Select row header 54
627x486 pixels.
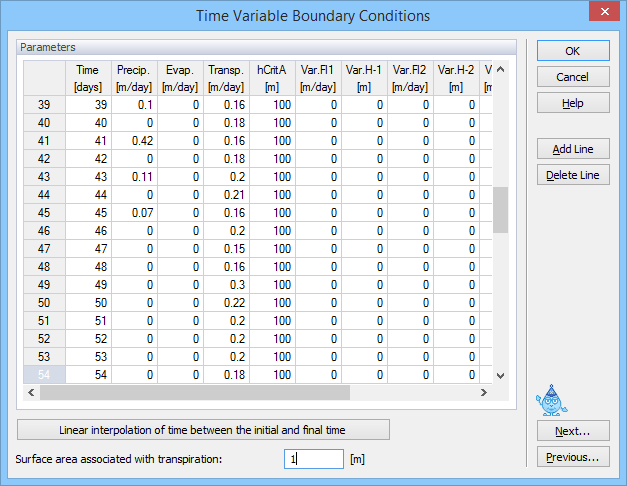point(44,374)
